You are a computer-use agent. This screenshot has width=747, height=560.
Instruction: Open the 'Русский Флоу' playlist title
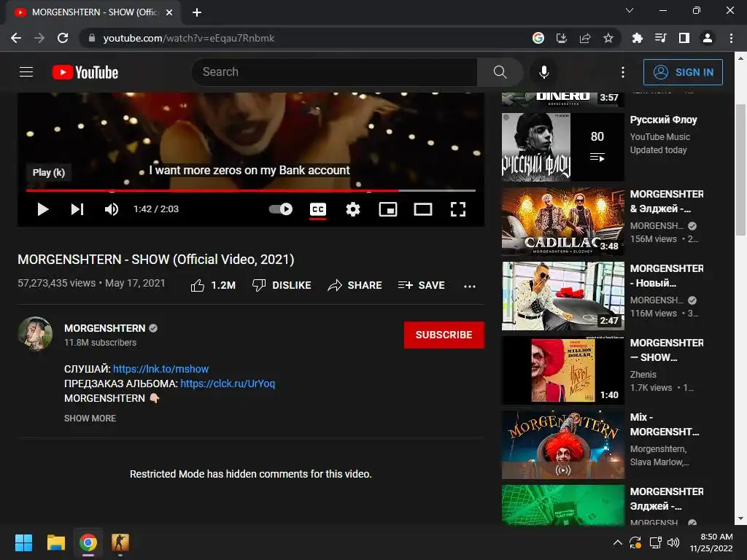[x=663, y=120]
